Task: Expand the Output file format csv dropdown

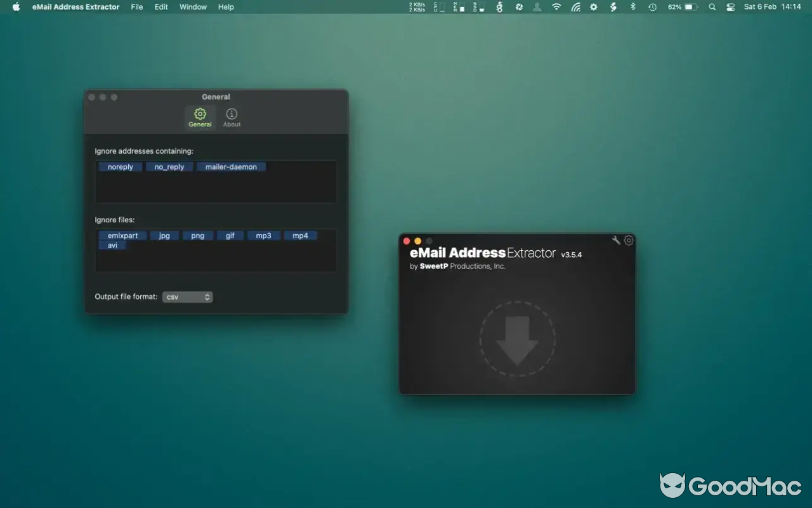Action: [x=187, y=297]
